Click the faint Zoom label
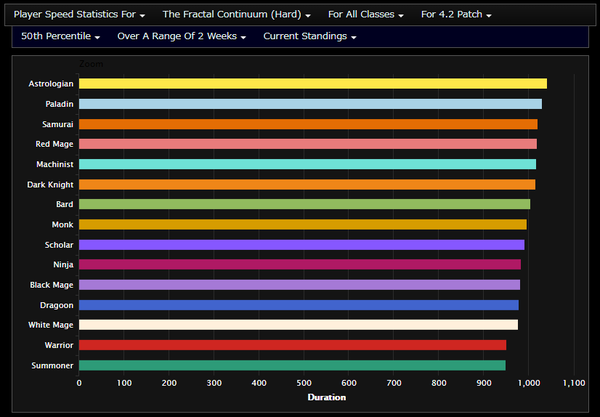The height and width of the screenshot is (417, 600). pyautogui.click(x=91, y=64)
